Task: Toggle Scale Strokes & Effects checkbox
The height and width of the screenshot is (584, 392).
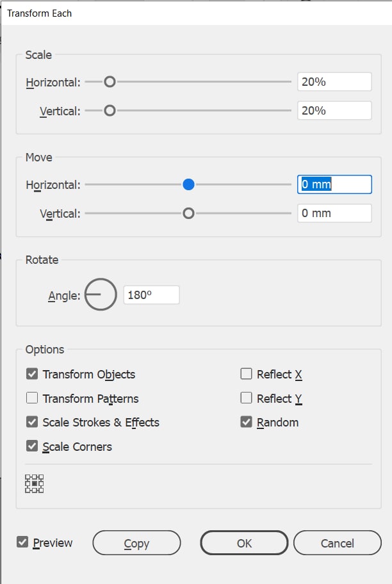Action: point(32,421)
